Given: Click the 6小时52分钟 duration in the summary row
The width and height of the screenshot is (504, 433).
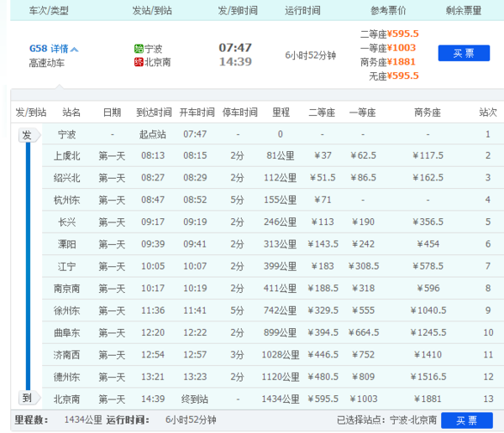Looking at the screenshot, I should pyautogui.click(x=311, y=55).
